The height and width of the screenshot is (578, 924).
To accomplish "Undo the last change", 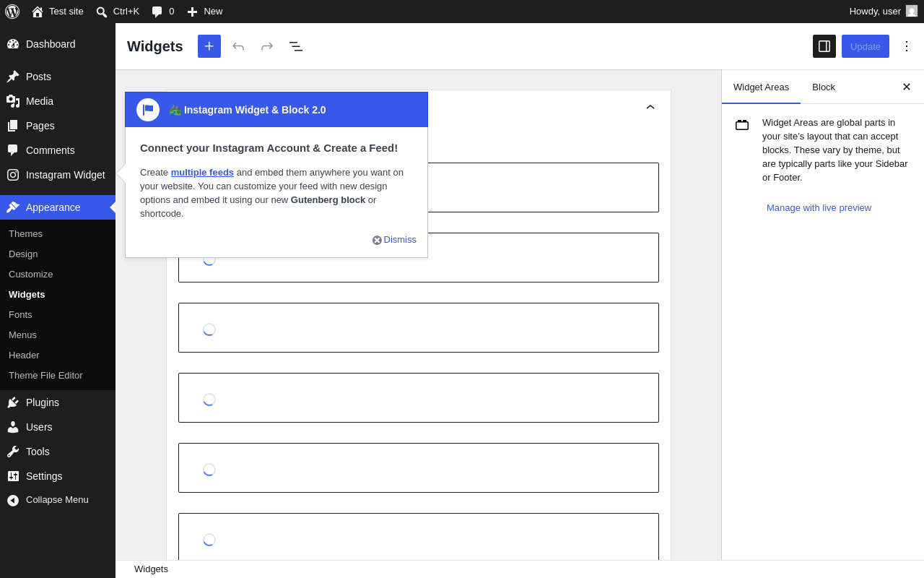I will pyautogui.click(x=238, y=46).
